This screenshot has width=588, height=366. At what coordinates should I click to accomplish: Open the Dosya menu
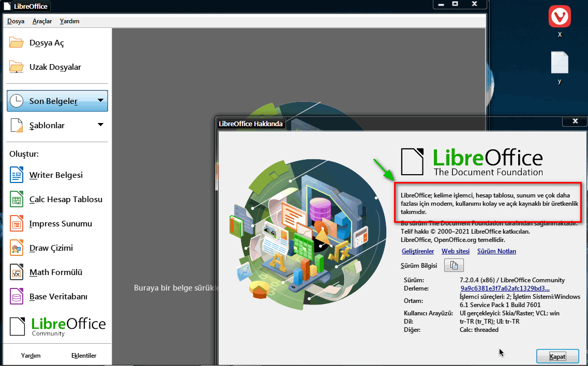tap(16, 21)
